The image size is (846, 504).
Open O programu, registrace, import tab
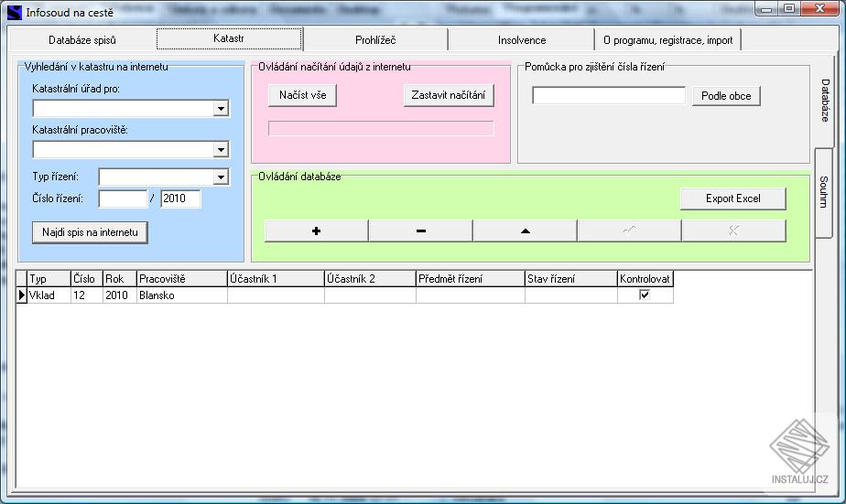tap(668, 40)
